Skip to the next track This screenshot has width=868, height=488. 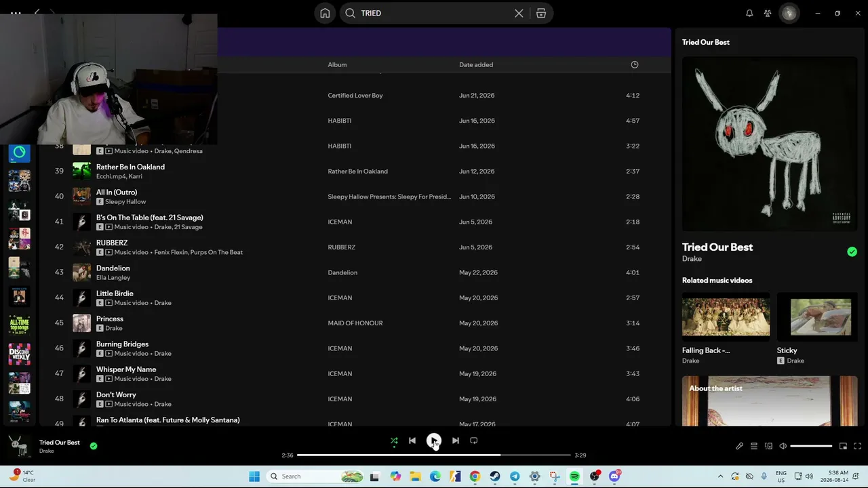point(456,441)
